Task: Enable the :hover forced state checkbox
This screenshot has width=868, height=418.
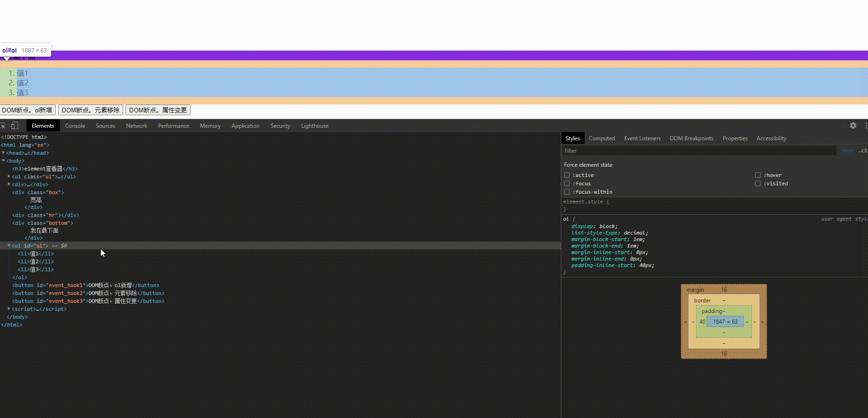Action: point(758,175)
